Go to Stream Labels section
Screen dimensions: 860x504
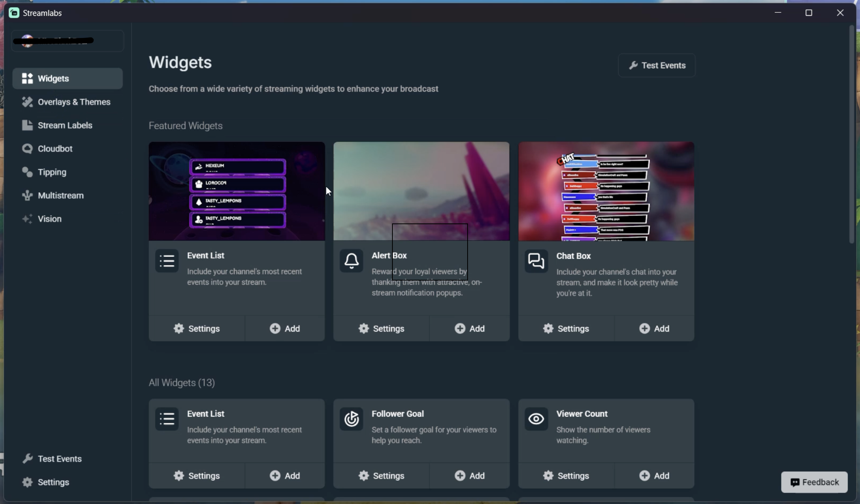68,125
